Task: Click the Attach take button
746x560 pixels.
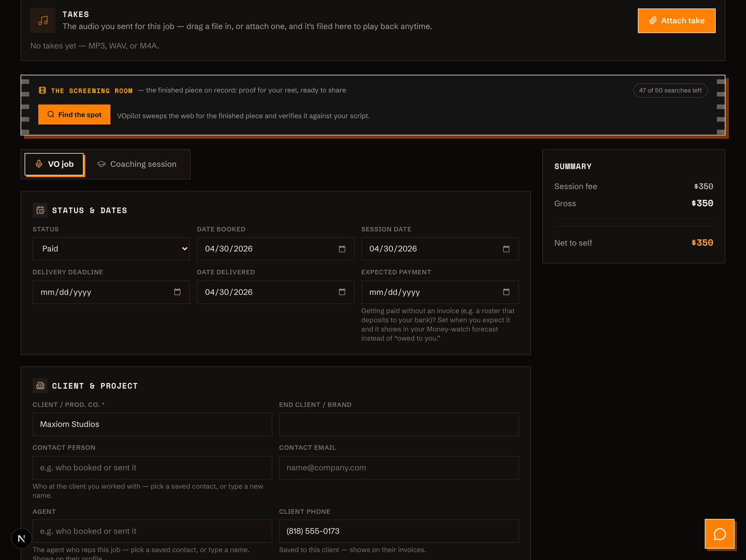Action: [x=677, y=20]
